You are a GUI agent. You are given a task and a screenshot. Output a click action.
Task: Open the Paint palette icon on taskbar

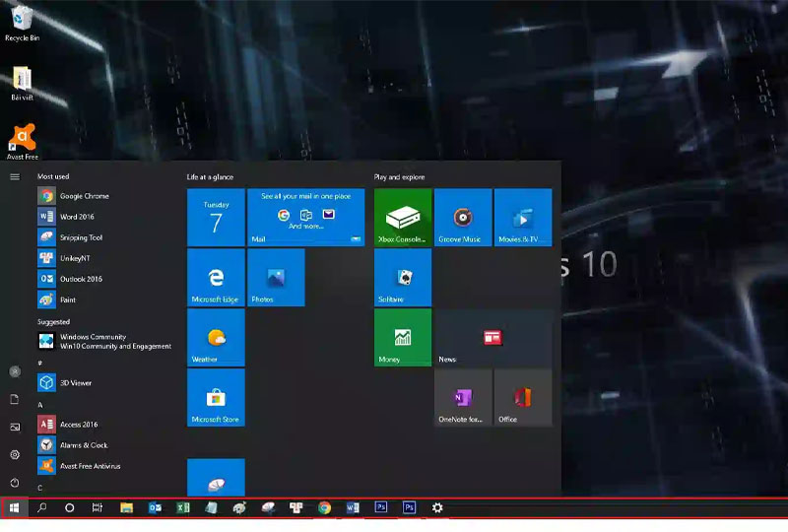click(x=239, y=508)
